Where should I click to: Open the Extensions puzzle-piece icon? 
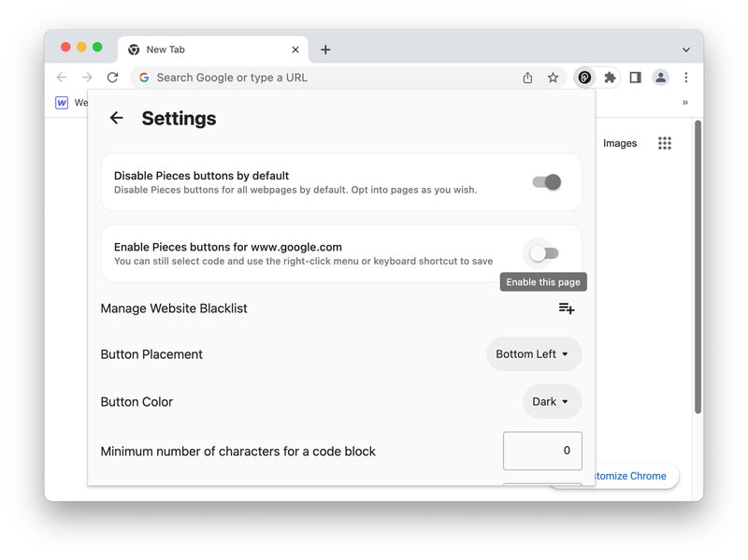pos(610,78)
